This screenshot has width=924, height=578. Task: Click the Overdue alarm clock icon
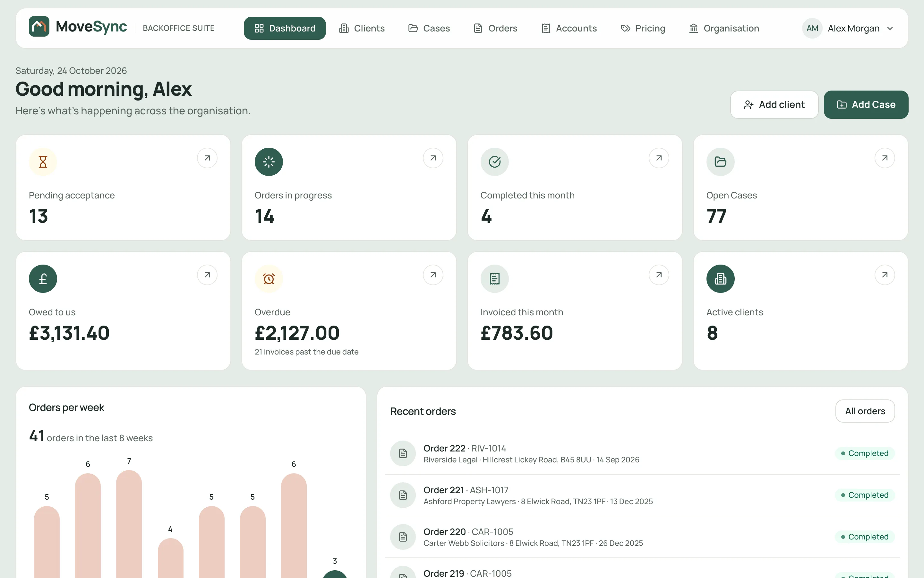269,279
